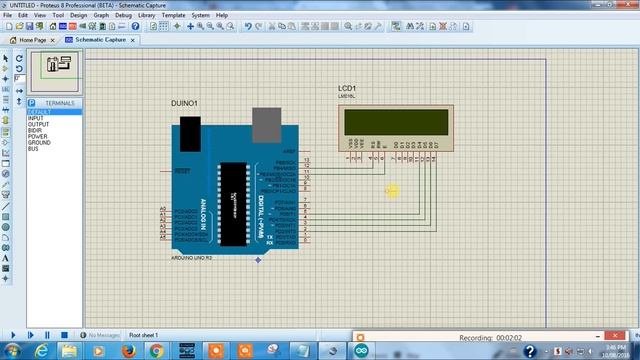Step the simulation with Step button
The width and height of the screenshot is (640, 360).
click(x=30, y=335)
